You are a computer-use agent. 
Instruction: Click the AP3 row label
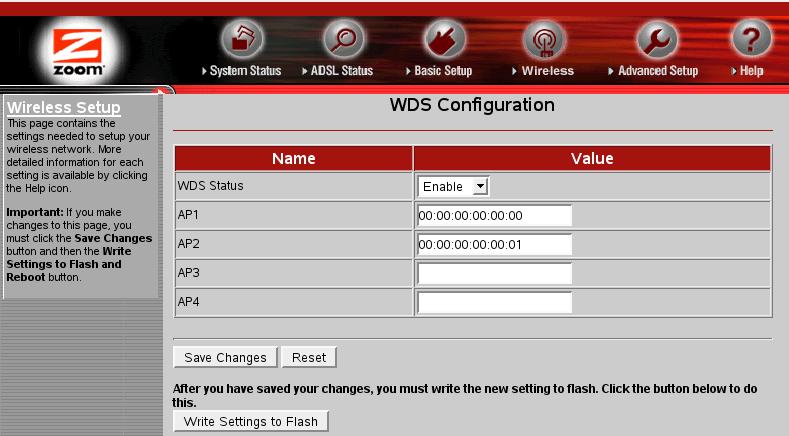(x=189, y=273)
